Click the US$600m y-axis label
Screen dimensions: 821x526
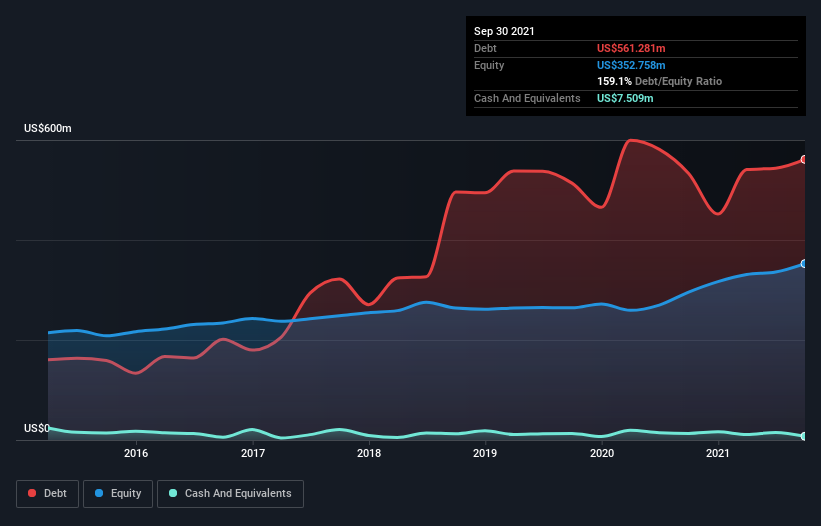tap(48, 129)
